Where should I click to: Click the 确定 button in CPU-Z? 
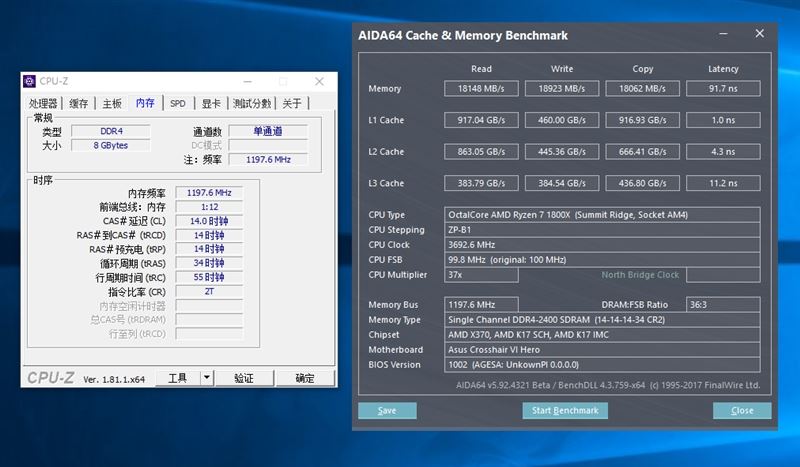[x=305, y=378]
